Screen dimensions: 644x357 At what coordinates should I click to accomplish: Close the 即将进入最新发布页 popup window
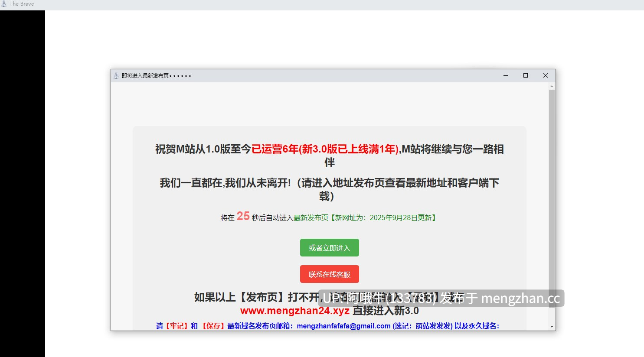click(x=546, y=75)
